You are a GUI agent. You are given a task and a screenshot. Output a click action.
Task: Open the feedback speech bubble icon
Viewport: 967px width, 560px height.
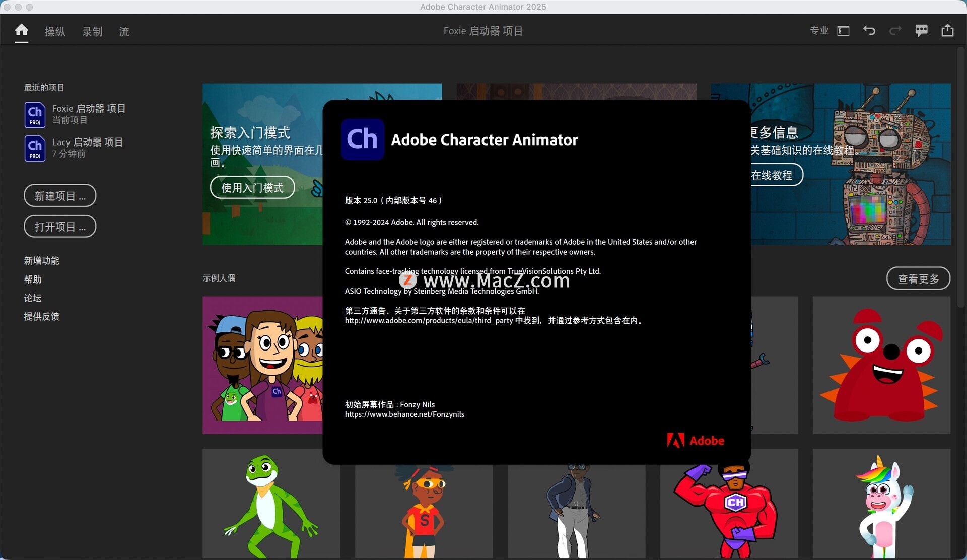(921, 31)
